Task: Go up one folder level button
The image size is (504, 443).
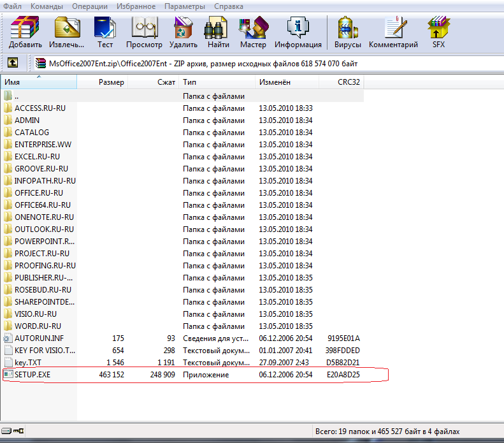Action: [13, 62]
